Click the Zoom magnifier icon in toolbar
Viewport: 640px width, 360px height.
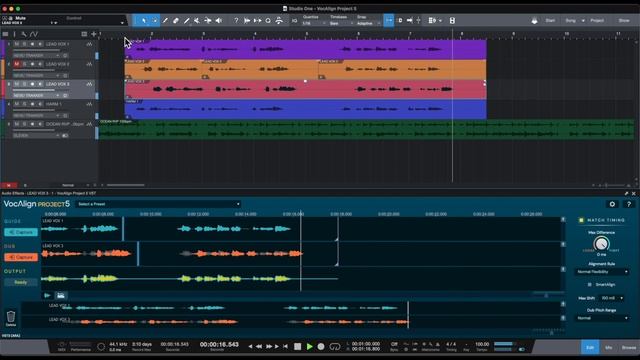coord(268,20)
